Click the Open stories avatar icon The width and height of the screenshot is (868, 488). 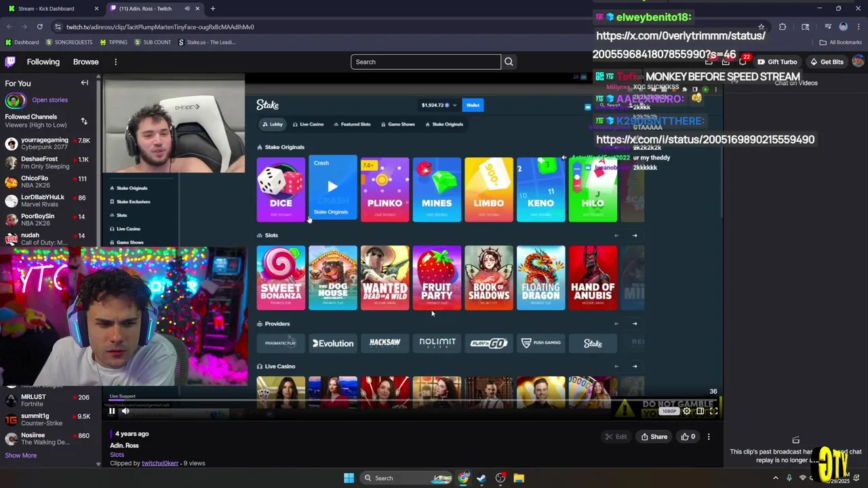click(x=15, y=100)
